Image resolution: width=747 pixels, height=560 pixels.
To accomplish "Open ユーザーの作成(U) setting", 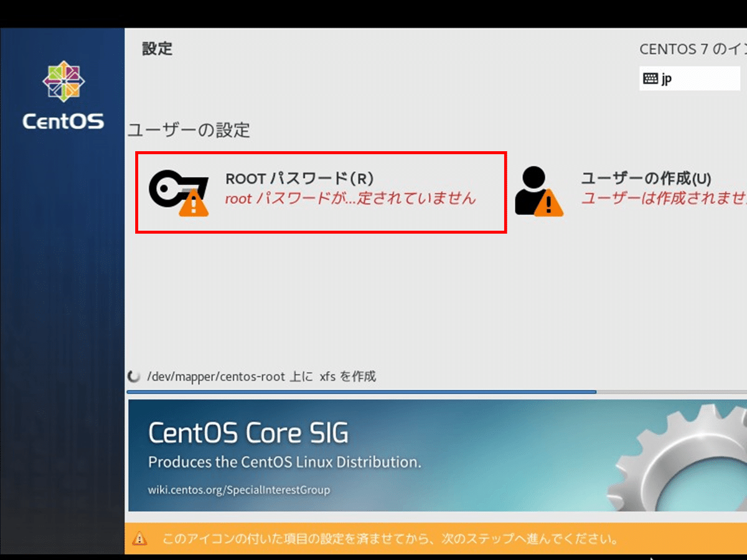I will coord(630,192).
